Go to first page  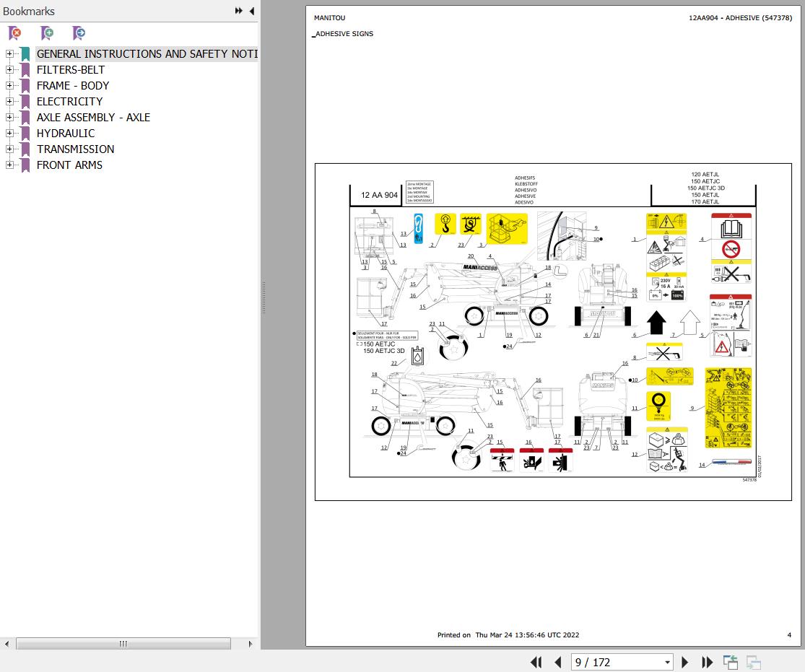[x=536, y=662]
